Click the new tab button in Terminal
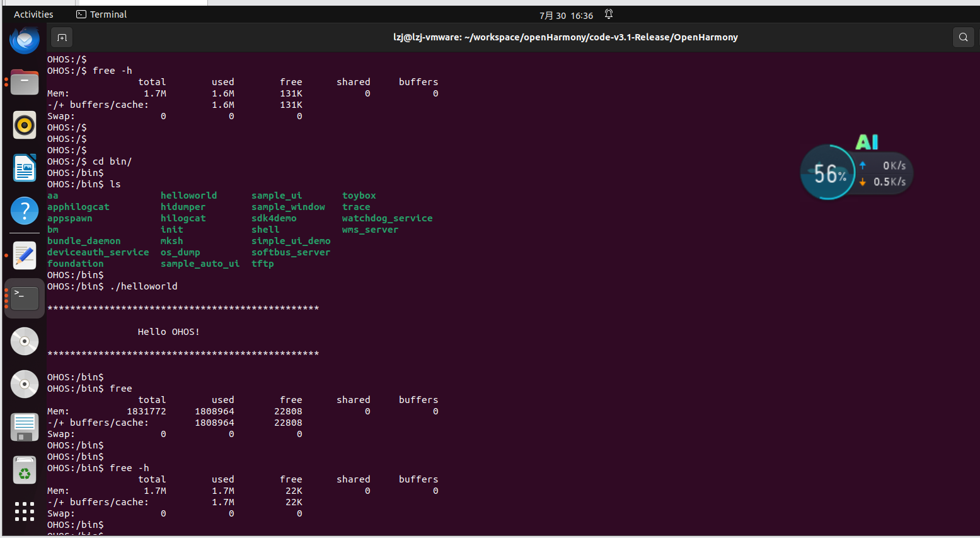The image size is (980, 538). pyautogui.click(x=62, y=37)
